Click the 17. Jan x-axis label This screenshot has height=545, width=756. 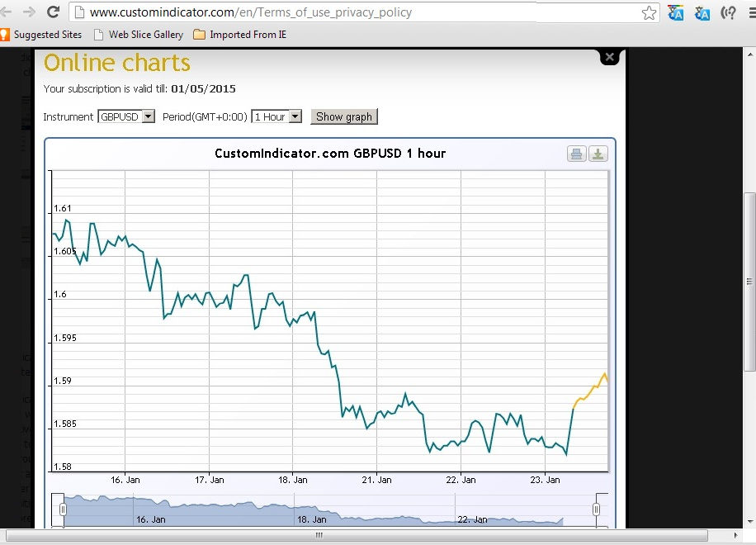click(210, 480)
